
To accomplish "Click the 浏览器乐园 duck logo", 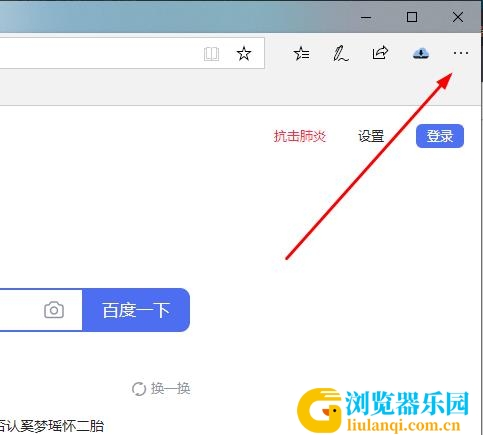I will tap(383, 410).
